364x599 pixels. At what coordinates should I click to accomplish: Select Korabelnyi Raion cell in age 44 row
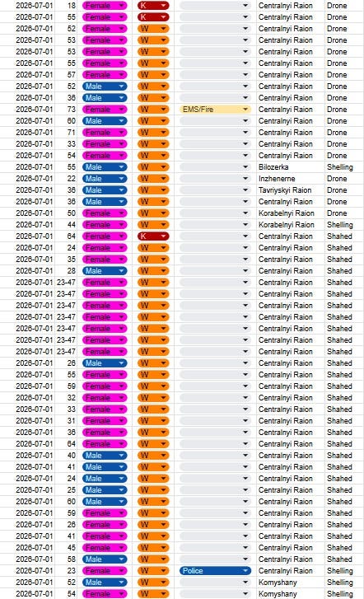tap(290, 225)
